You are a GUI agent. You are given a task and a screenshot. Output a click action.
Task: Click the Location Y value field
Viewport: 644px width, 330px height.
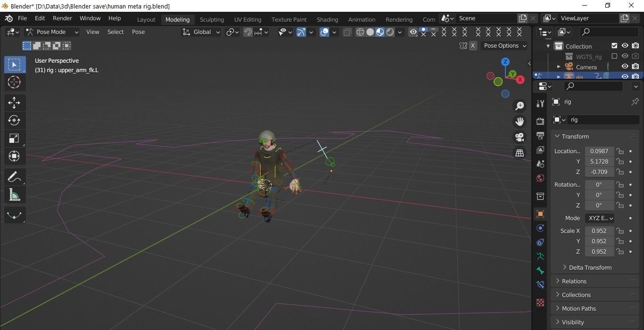coord(599,161)
